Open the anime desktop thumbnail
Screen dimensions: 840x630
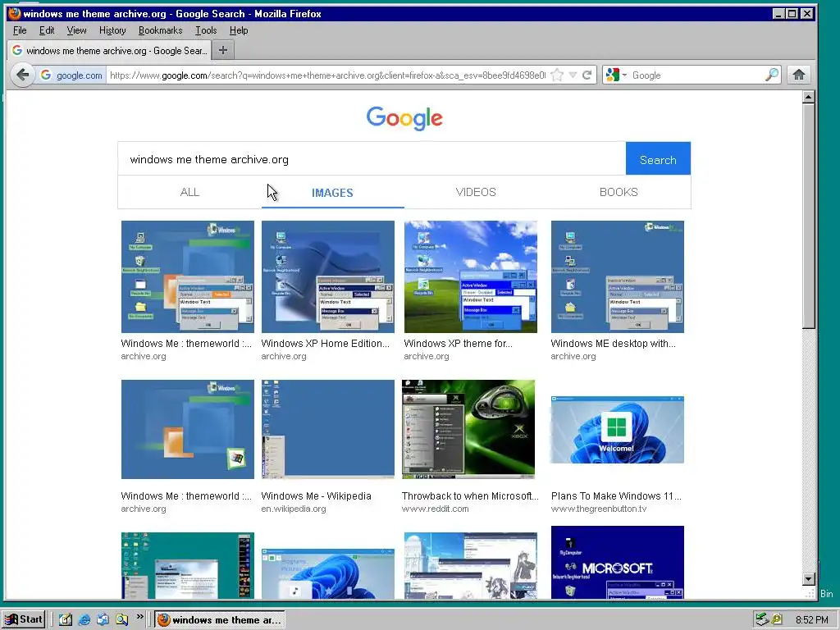[x=470, y=565]
